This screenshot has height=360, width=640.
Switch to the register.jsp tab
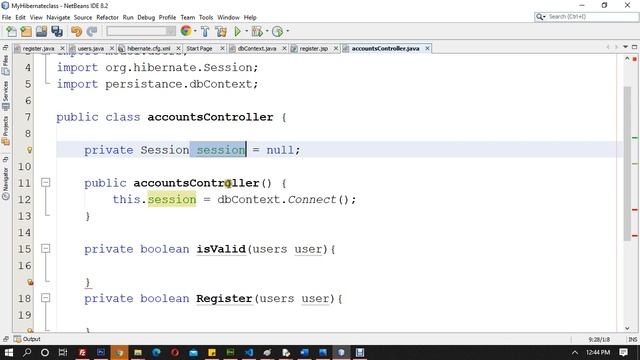click(x=313, y=49)
